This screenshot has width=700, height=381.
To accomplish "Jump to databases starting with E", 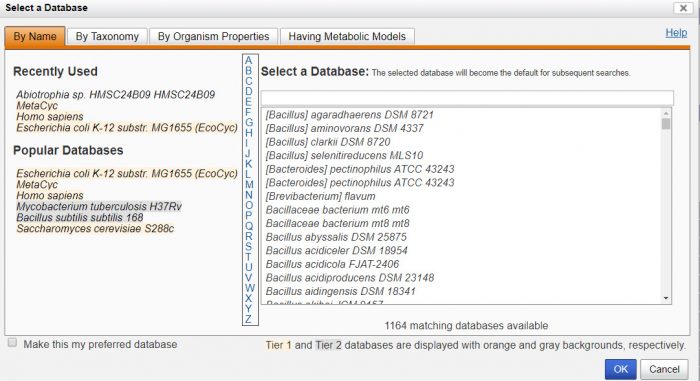I will [248, 101].
